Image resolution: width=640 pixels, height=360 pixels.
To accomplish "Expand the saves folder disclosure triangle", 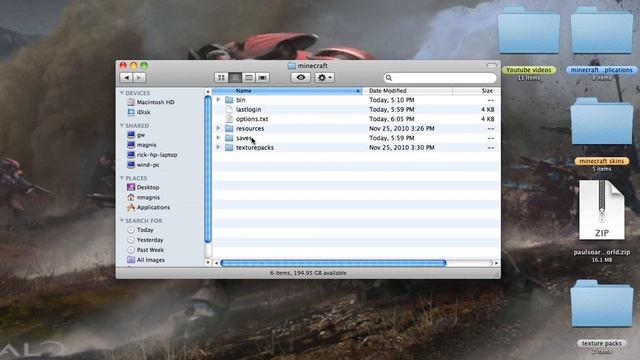I will (x=218, y=138).
